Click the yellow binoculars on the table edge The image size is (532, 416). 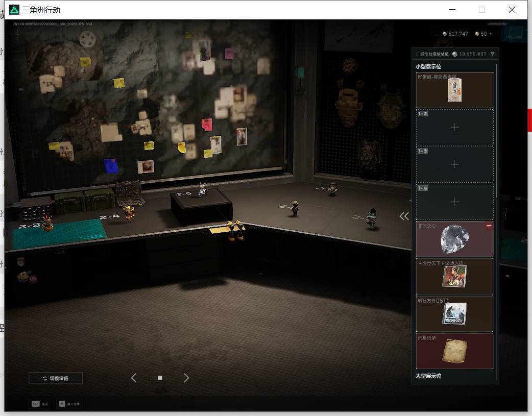(x=235, y=230)
